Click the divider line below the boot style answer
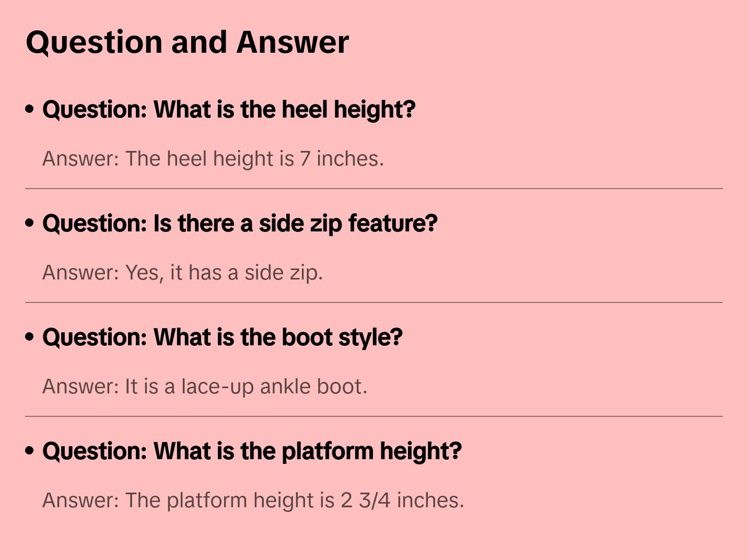This screenshot has height=560, width=748. [374, 416]
